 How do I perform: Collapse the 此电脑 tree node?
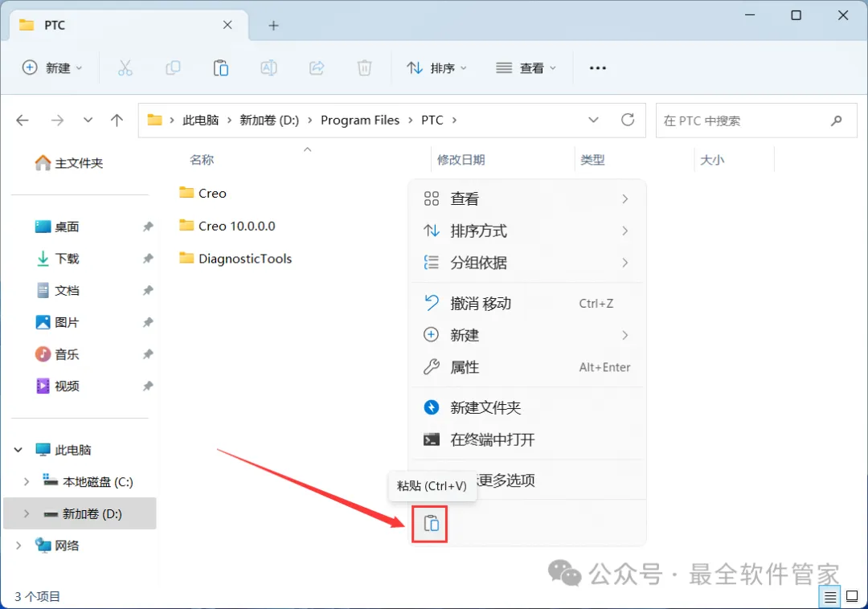(x=18, y=450)
